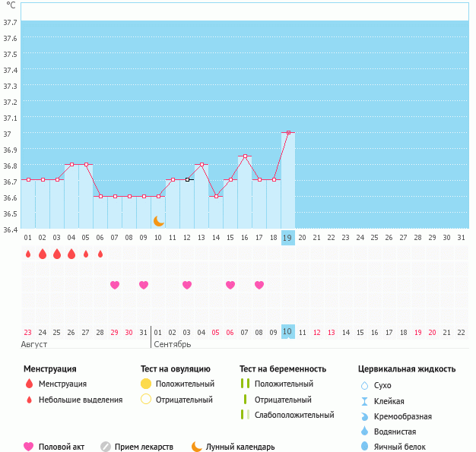Click the Яичный белок drop icon
Screen dimensions: 476x452
click(x=365, y=447)
